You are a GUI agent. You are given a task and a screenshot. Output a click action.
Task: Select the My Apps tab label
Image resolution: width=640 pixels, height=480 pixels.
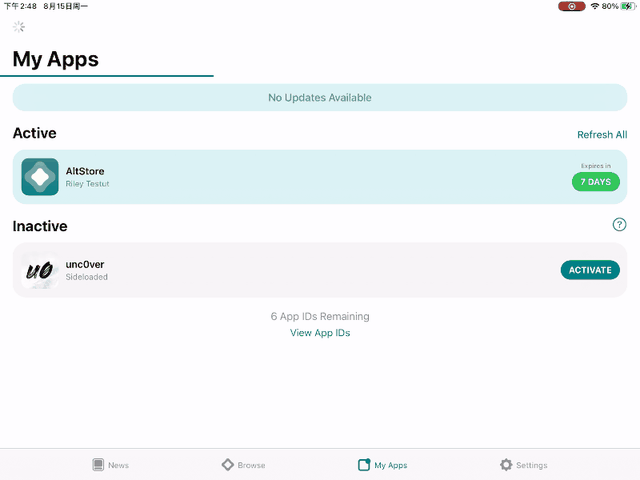coord(391,465)
